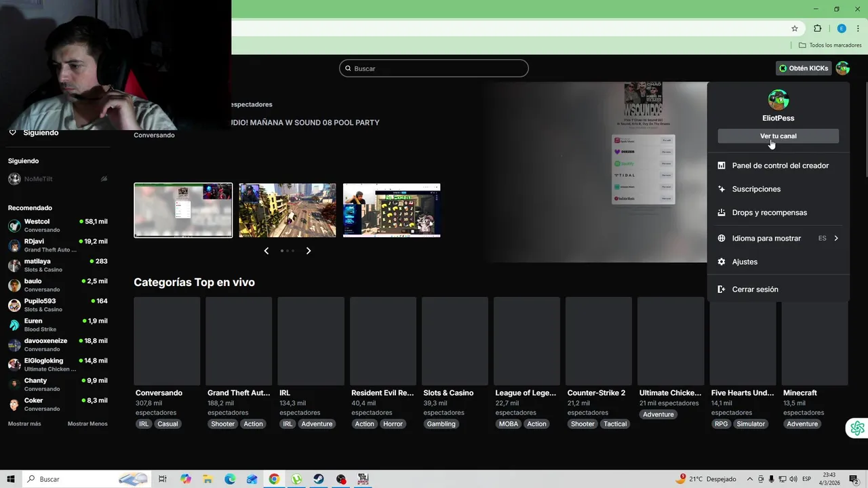Select the slots game carousel thumbnail
The height and width of the screenshot is (488, 868).
[392, 210]
